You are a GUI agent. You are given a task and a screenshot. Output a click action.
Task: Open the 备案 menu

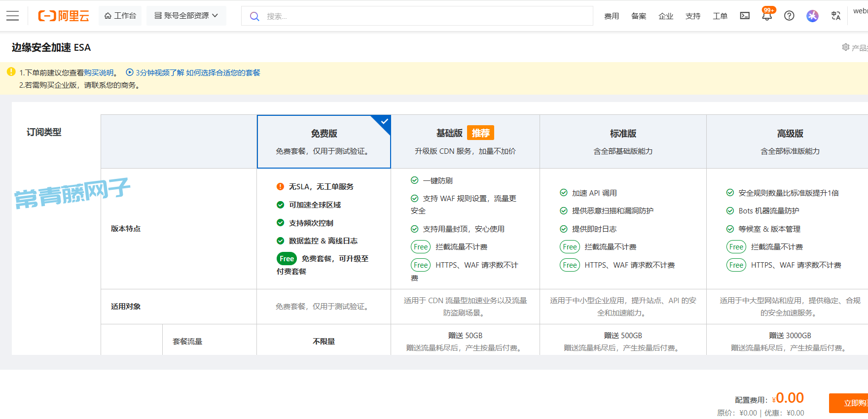tap(639, 16)
